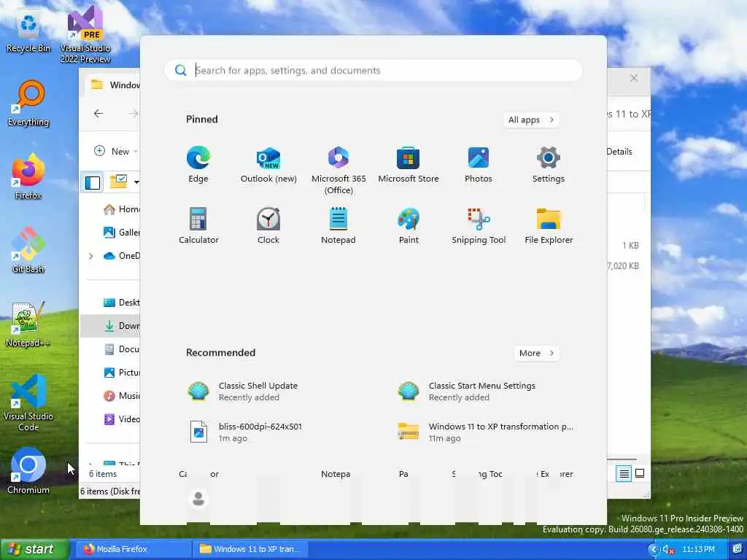Image resolution: width=747 pixels, height=560 pixels.
Task: Open dropdown arrow beside folder options icon
Action: (x=136, y=182)
